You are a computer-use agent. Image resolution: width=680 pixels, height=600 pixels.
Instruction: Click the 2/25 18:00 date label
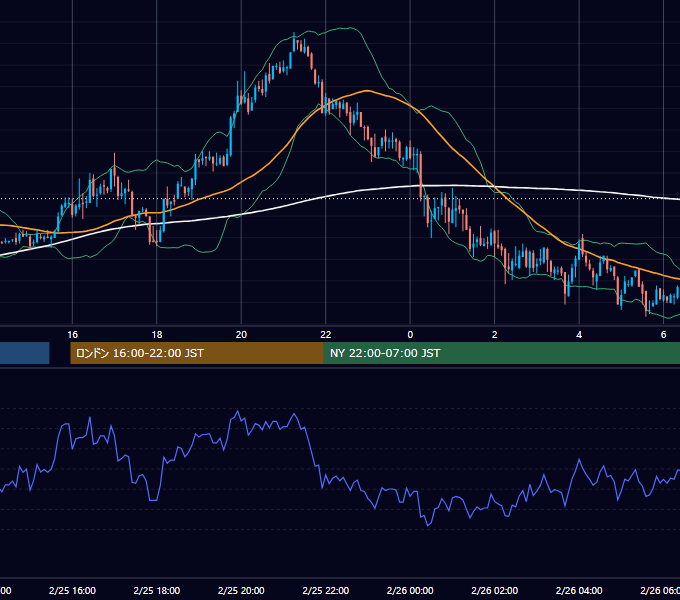[157, 590]
